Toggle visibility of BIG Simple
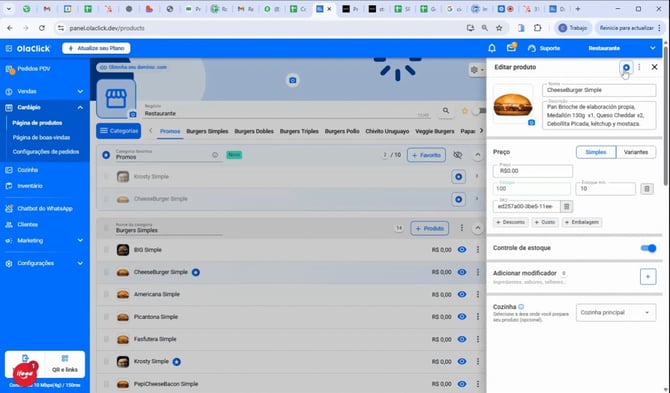The width and height of the screenshot is (670, 393). pyautogui.click(x=462, y=250)
